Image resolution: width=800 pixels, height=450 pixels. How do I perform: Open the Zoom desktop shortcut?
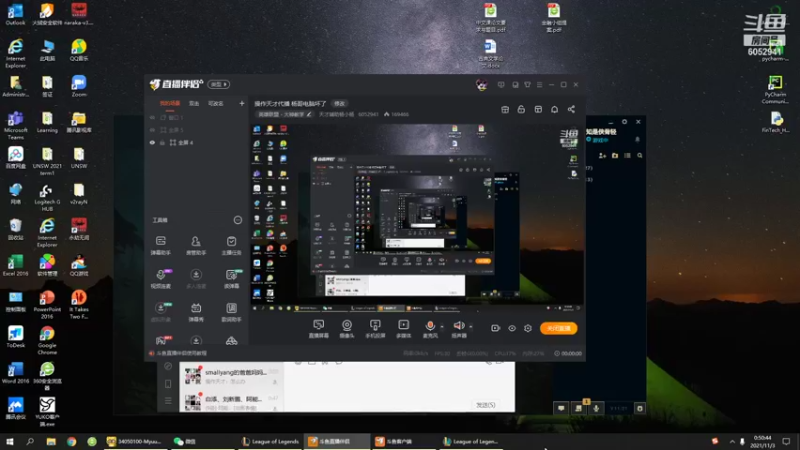(79, 86)
